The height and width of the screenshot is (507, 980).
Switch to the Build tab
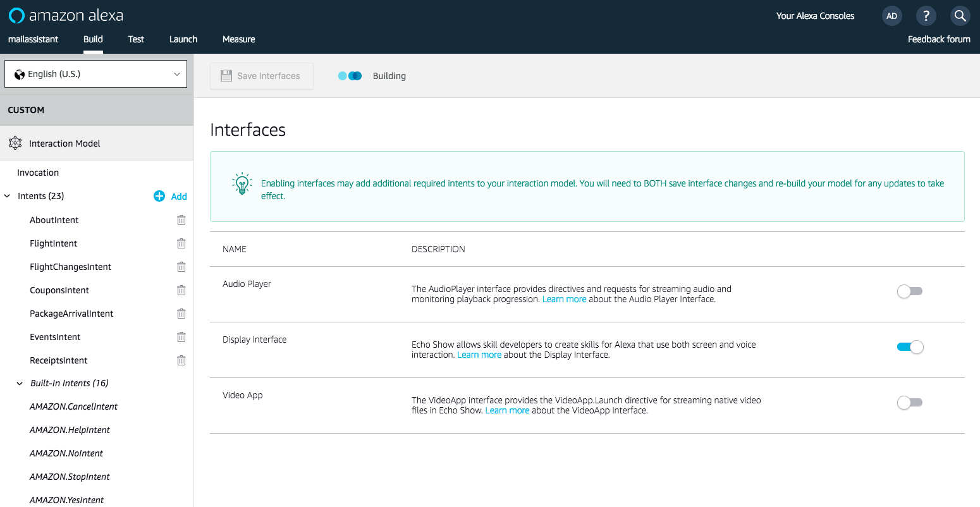(x=93, y=39)
